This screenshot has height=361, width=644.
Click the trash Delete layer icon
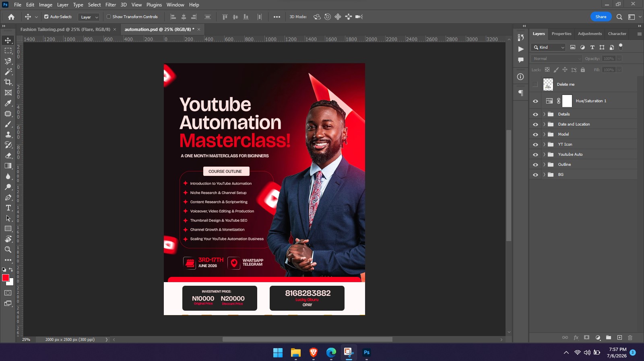[630, 338]
